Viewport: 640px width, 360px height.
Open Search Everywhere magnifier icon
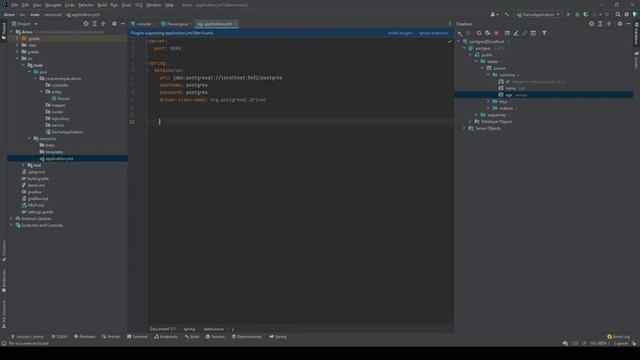[x=618, y=14]
